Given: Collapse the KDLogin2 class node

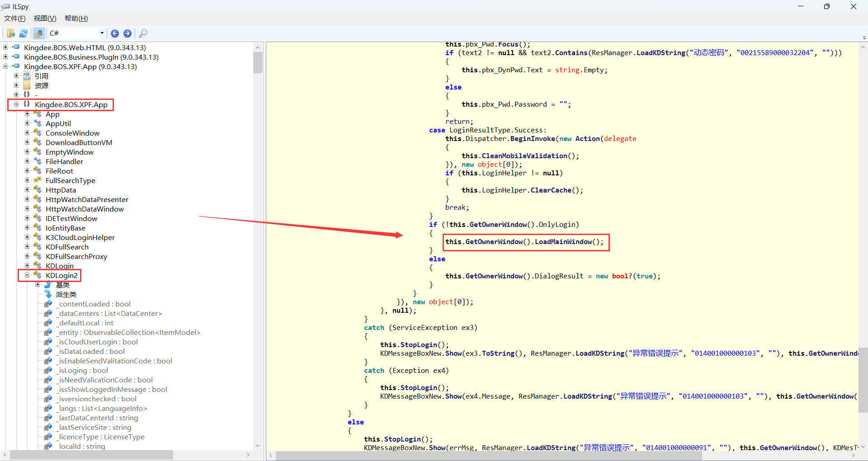Looking at the screenshot, I should pyautogui.click(x=27, y=275).
